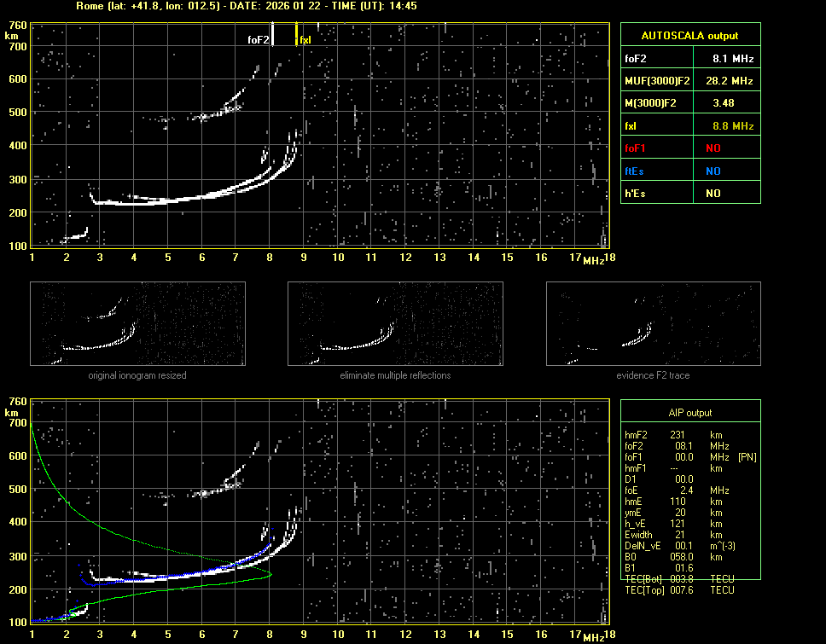
Task: Click the white foF2 marker above the ionogram
Action: (x=271, y=35)
